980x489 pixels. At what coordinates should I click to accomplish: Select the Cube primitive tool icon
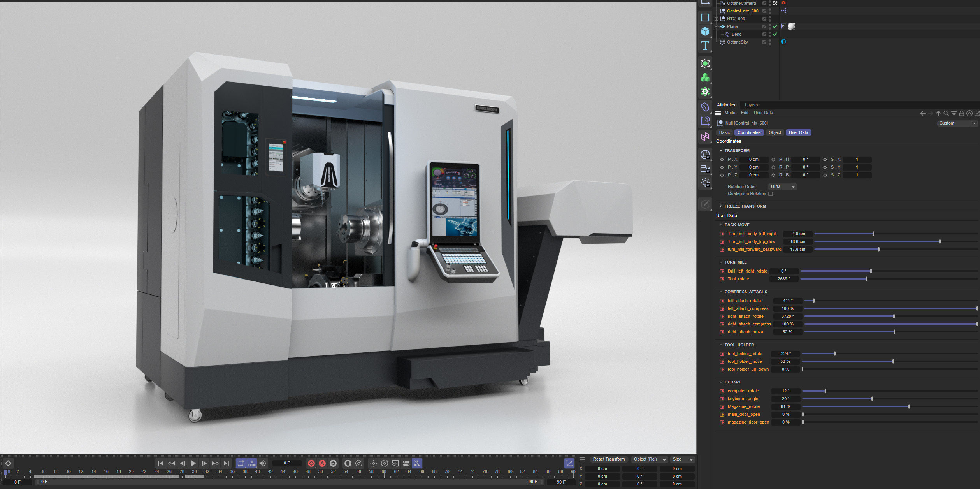[x=705, y=32]
